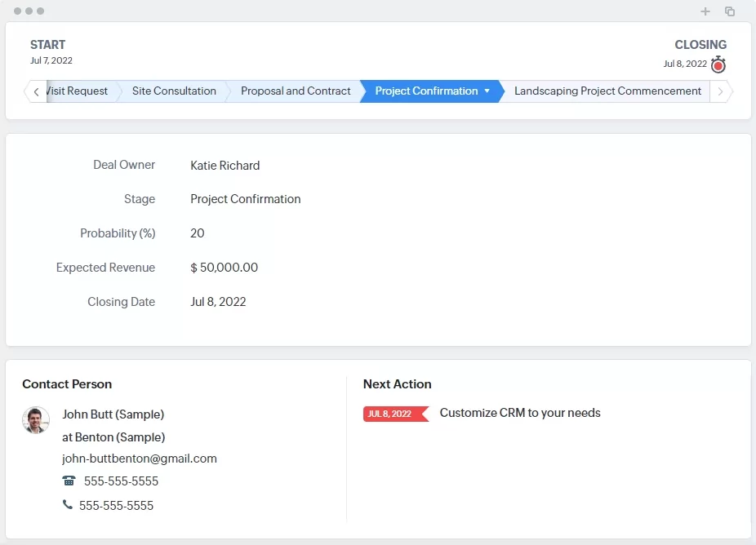Screen dimensions: 756x545
Task: Select the Site Consultation stage
Action: pyautogui.click(x=174, y=91)
